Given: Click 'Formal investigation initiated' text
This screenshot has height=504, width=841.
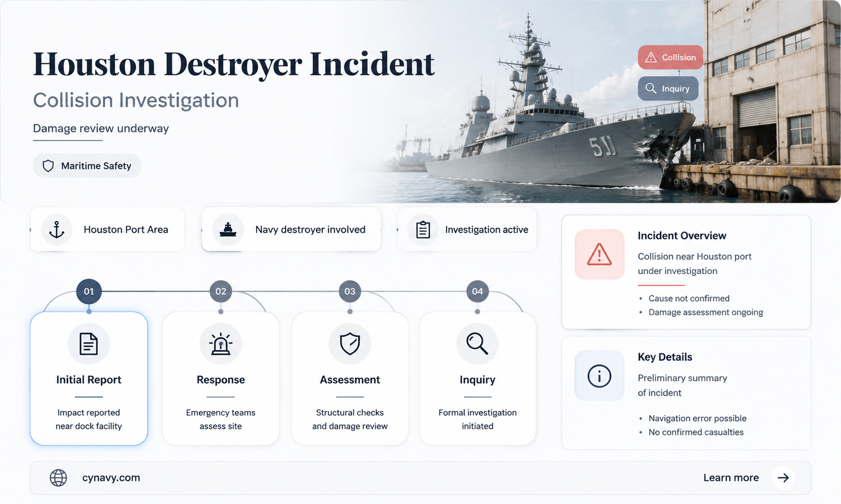Looking at the screenshot, I should pos(477,419).
